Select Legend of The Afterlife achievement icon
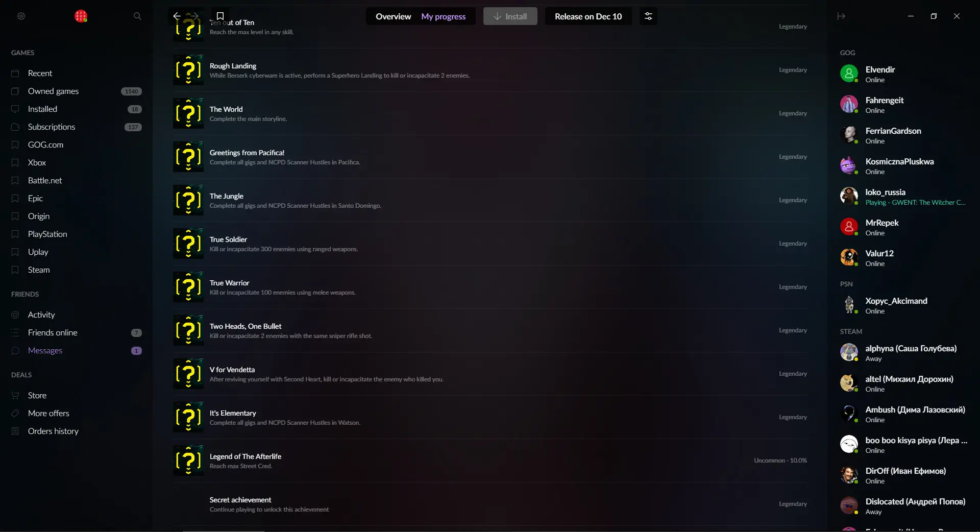 click(188, 461)
